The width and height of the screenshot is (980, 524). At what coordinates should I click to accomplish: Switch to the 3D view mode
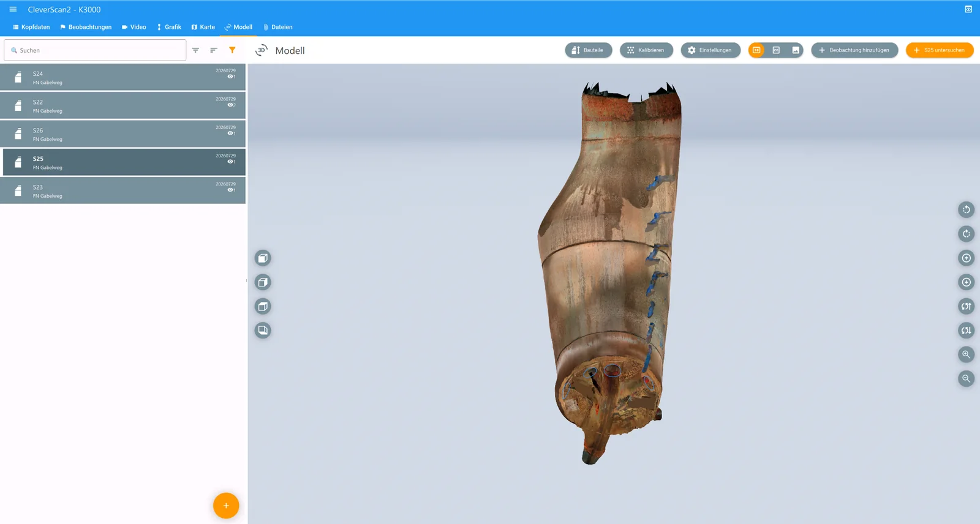click(756, 50)
